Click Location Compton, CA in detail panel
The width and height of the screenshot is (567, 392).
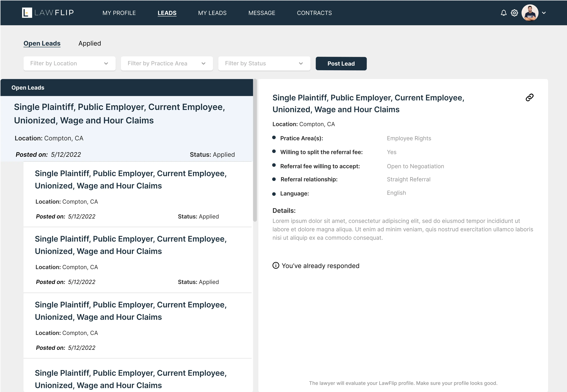[x=304, y=124]
